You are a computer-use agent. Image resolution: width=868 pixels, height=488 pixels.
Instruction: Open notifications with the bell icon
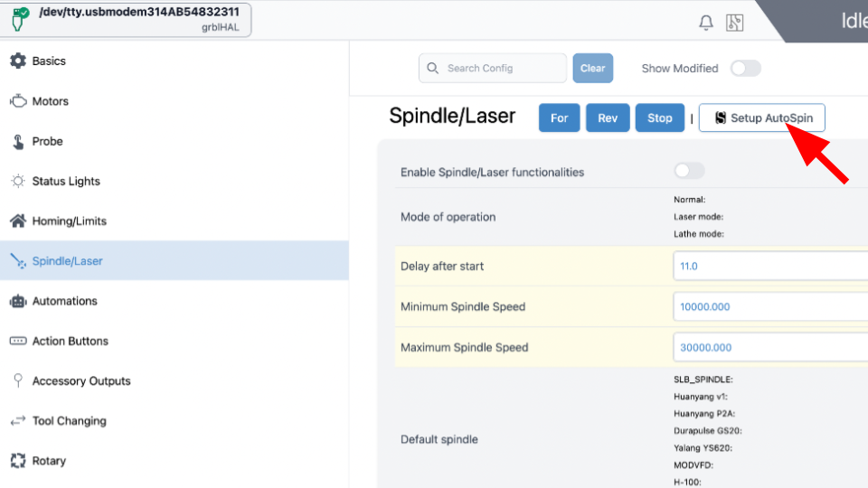pyautogui.click(x=706, y=23)
